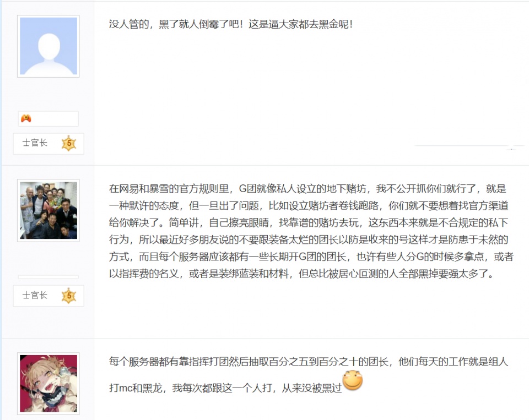Click the line starting 一种默许的态度
This screenshot has height=420, width=529.
[x=309, y=206]
